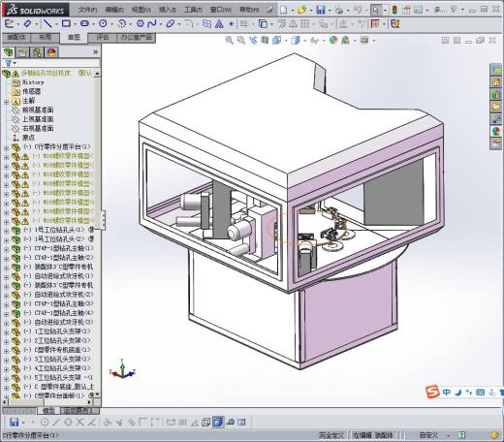This screenshot has width=504, height=442.
Task: Toggle the IME soft keyboard button
Action: coord(481,393)
